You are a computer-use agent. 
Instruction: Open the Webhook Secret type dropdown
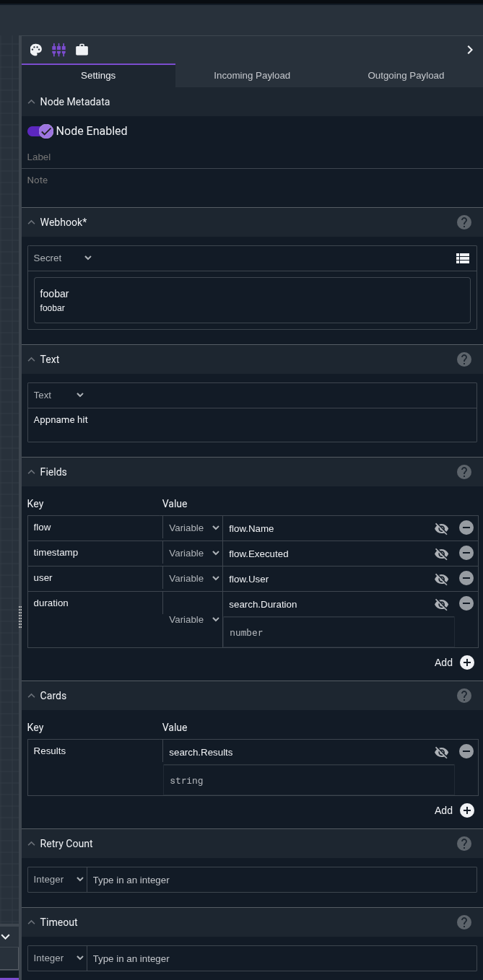[63, 258]
